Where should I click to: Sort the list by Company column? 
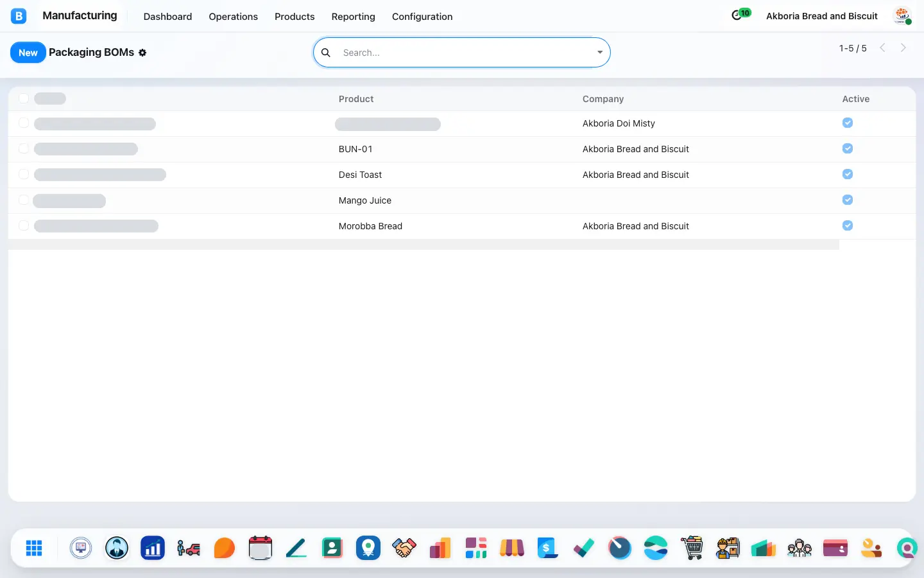pos(603,99)
